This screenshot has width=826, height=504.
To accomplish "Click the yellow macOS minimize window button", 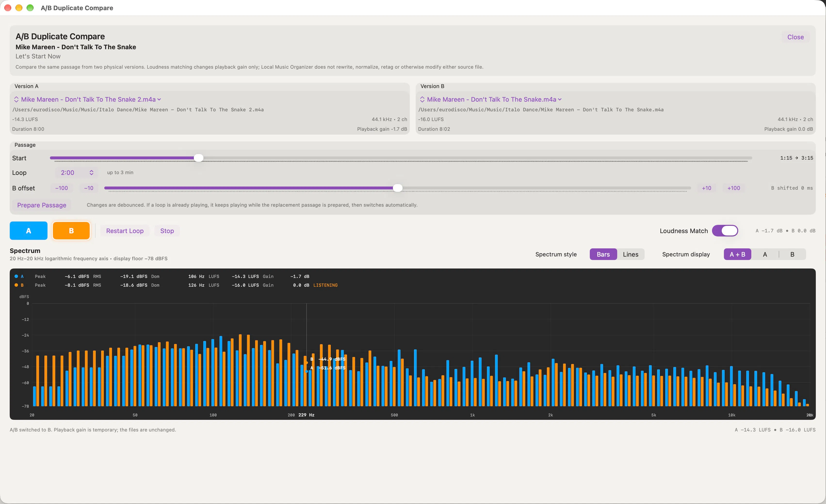I will 19,8.
